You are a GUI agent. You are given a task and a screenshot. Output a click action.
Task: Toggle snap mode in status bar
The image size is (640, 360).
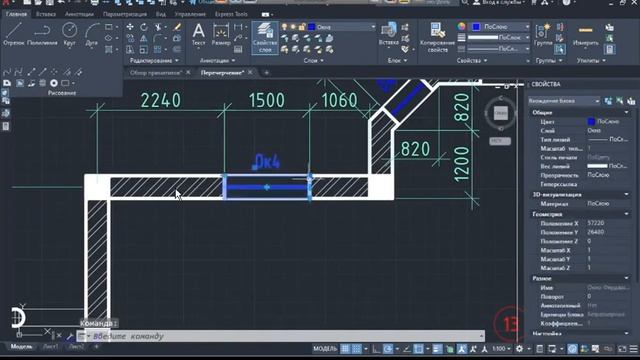click(356, 349)
